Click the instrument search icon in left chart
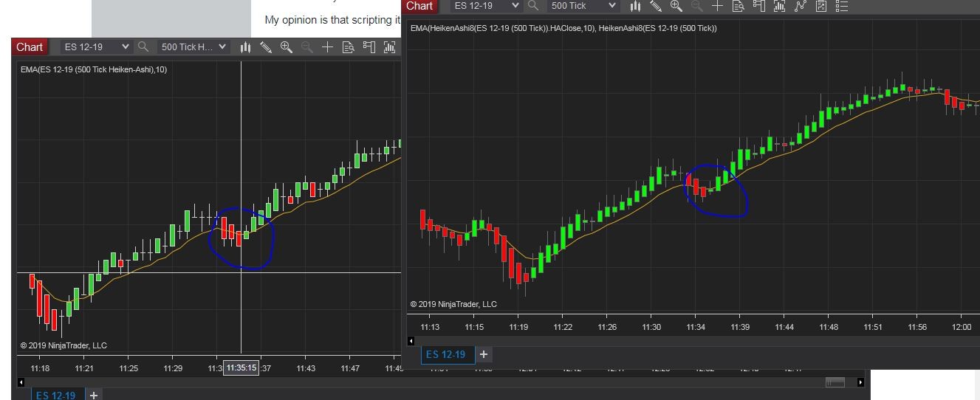 (144, 47)
